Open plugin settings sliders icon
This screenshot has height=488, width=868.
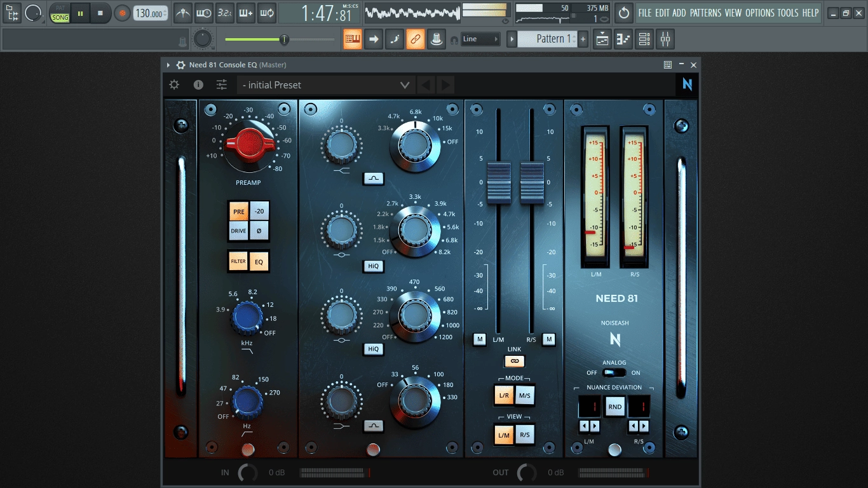tap(222, 85)
